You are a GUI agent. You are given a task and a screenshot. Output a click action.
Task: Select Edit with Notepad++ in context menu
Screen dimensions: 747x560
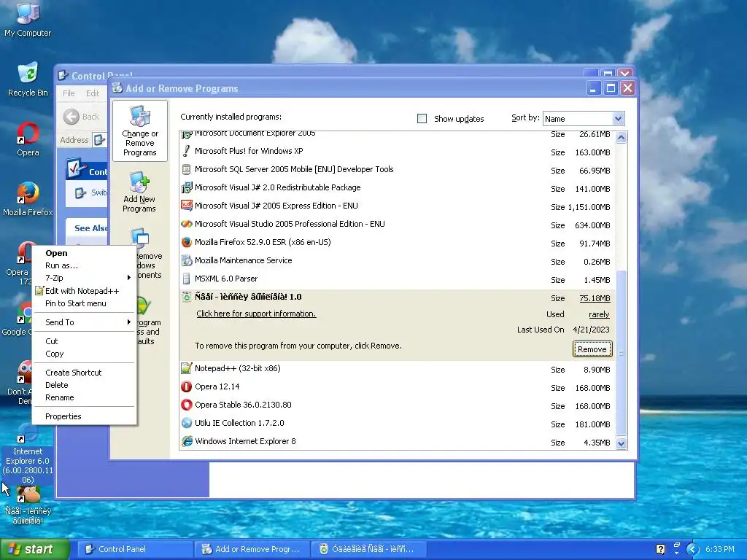click(85, 290)
